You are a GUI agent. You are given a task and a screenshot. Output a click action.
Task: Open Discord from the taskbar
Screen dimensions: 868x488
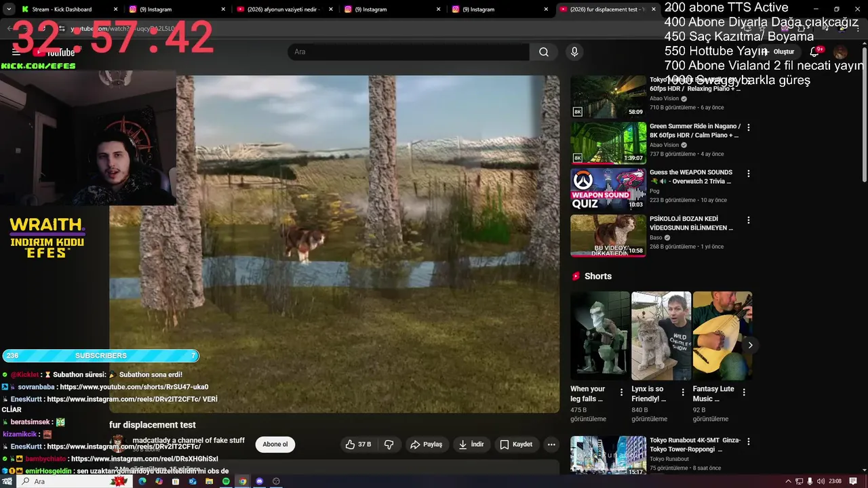point(259,481)
